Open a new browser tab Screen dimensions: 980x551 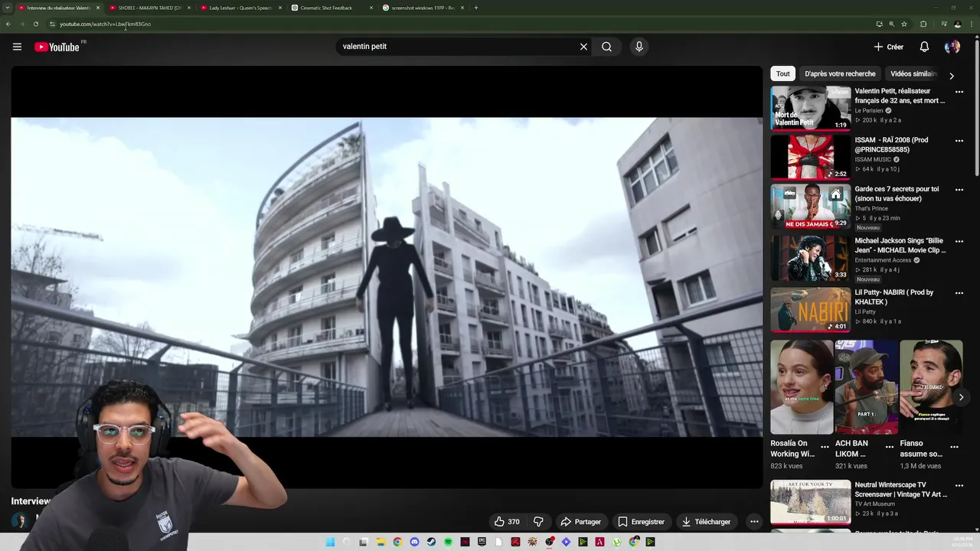(x=476, y=8)
